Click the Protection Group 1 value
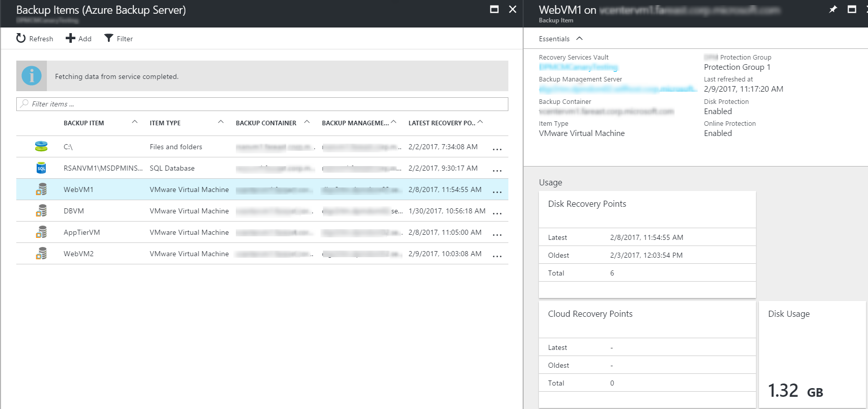Screen dimensions: 868x409 (x=737, y=67)
